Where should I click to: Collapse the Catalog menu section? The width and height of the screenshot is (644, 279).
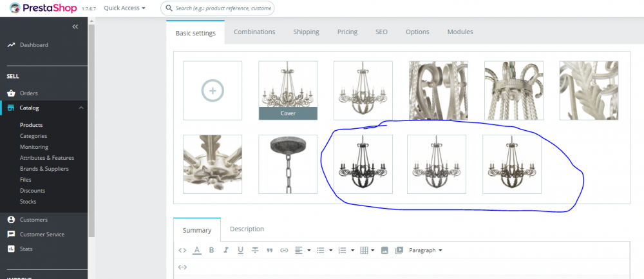coord(80,108)
